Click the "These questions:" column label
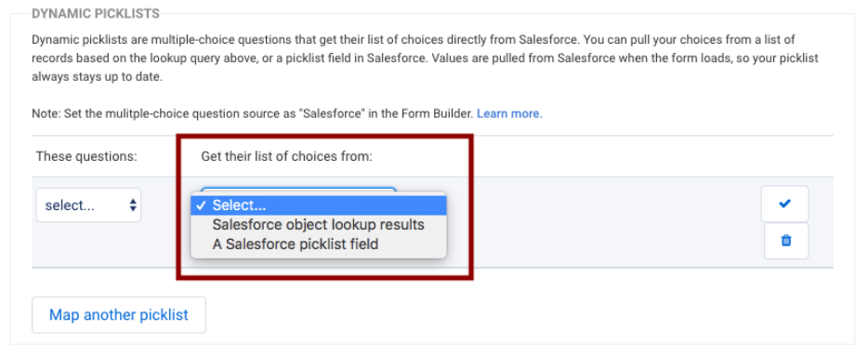 coord(86,156)
